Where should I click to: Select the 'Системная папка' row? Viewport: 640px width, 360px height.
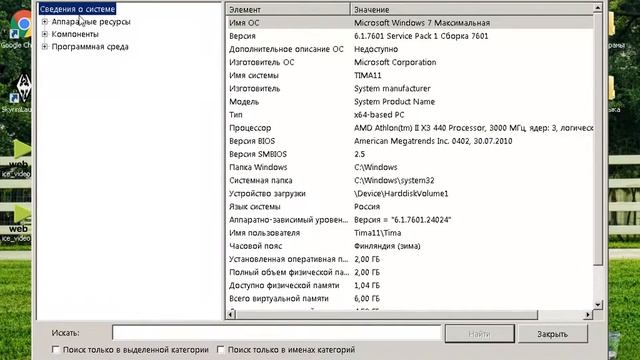[x=410, y=180]
